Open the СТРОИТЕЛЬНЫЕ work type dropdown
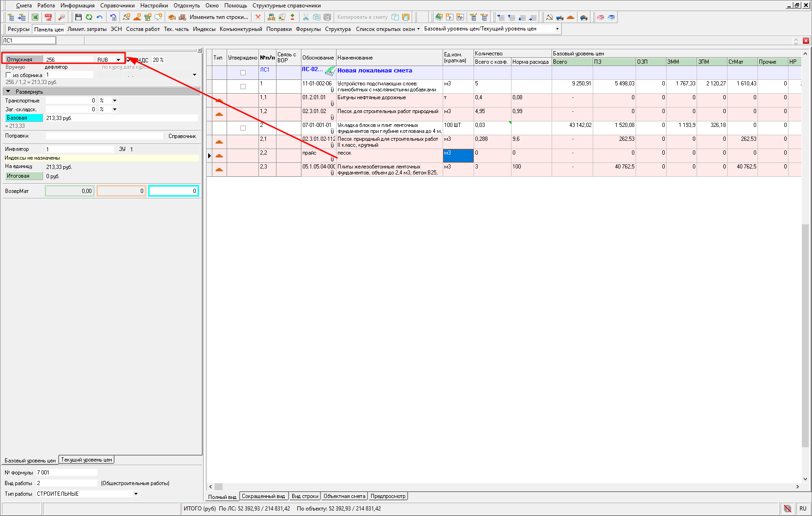Screen dimensions: 812x516 [136, 494]
